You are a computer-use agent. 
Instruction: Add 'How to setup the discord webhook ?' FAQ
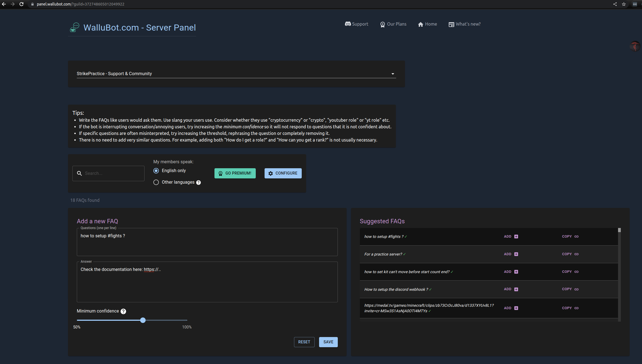511,289
